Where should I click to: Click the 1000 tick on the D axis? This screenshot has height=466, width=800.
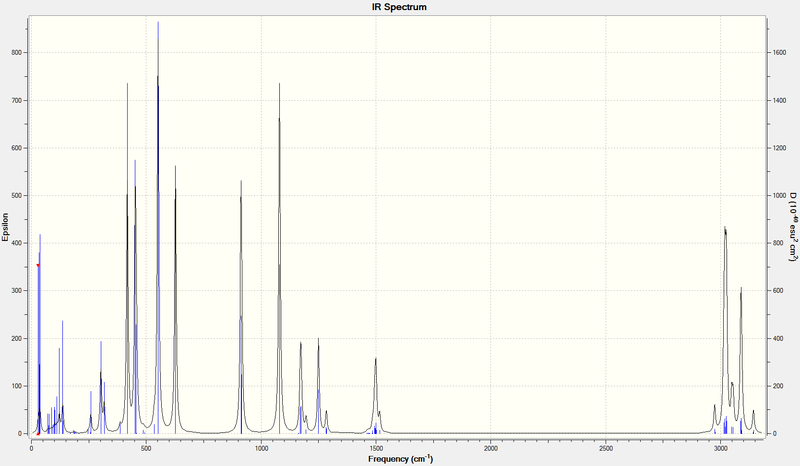point(779,195)
